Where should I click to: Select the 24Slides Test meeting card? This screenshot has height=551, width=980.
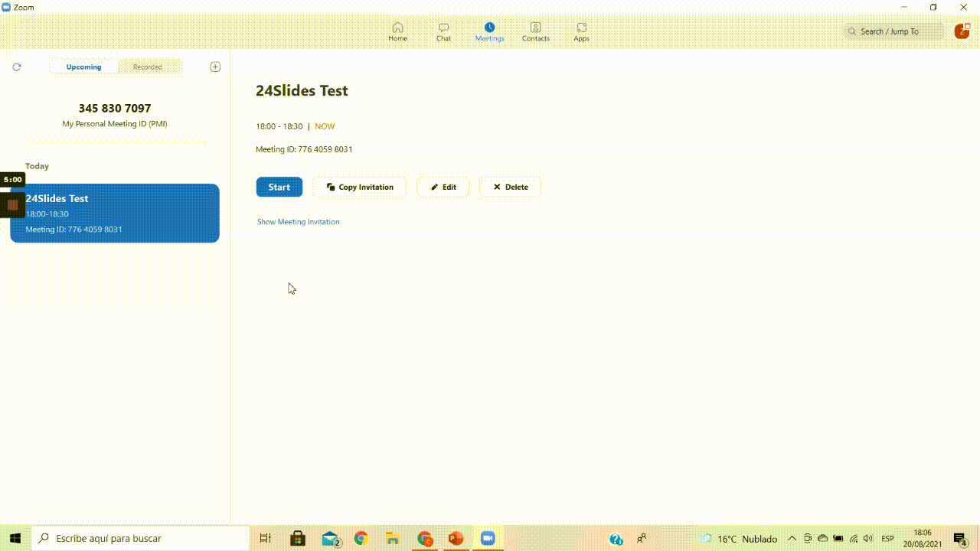[115, 213]
